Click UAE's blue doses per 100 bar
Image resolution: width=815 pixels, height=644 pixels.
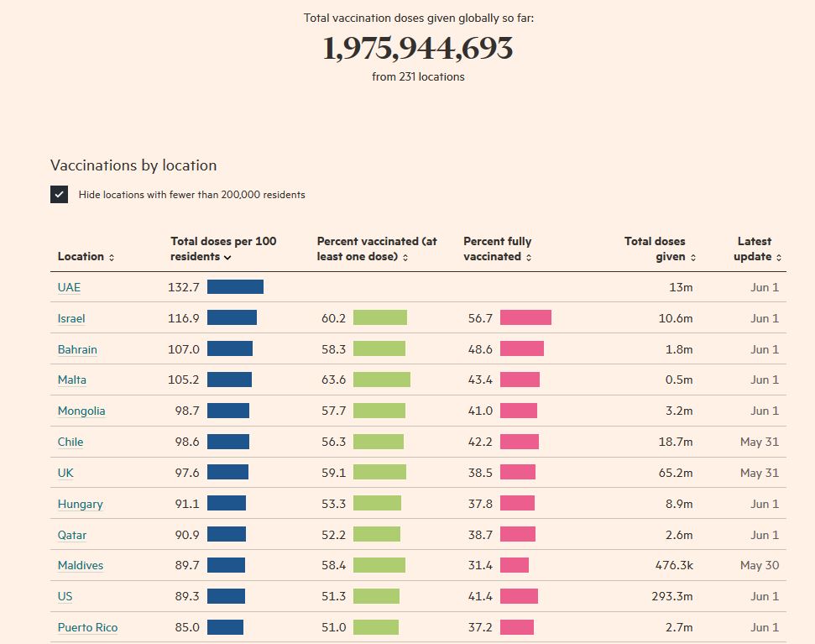(x=235, y=287)
